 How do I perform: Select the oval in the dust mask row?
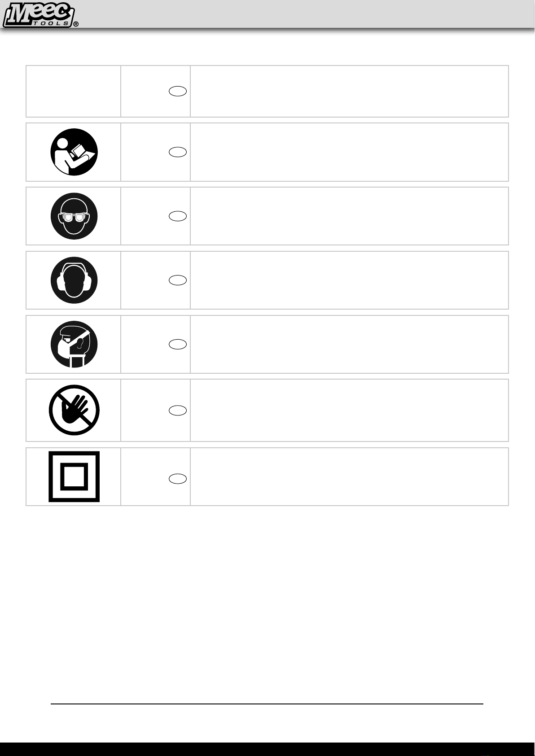178,345
